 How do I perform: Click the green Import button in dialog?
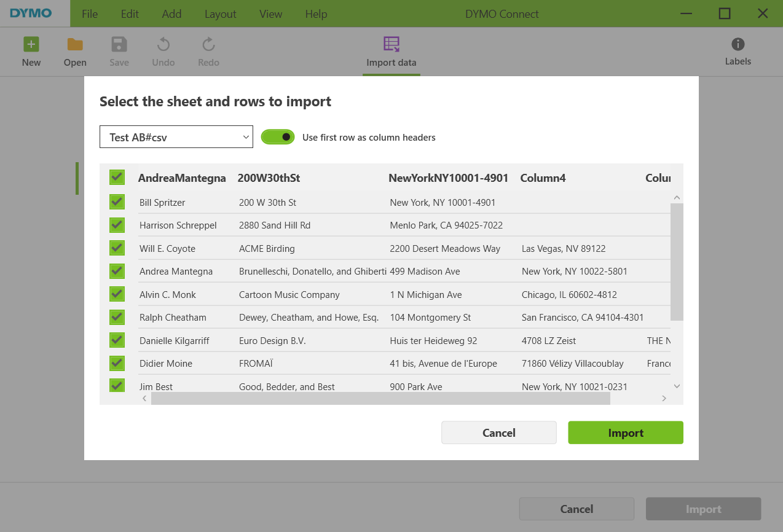[x=625, y=432]
